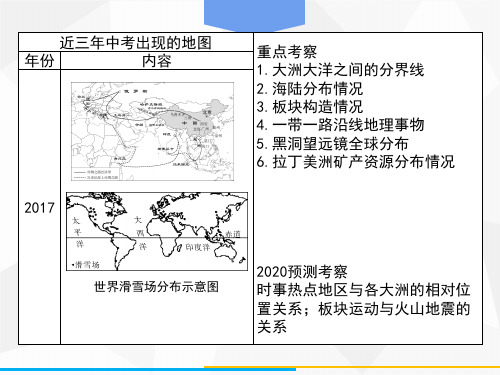Select the '年份' column header cell

coord(40,61)
